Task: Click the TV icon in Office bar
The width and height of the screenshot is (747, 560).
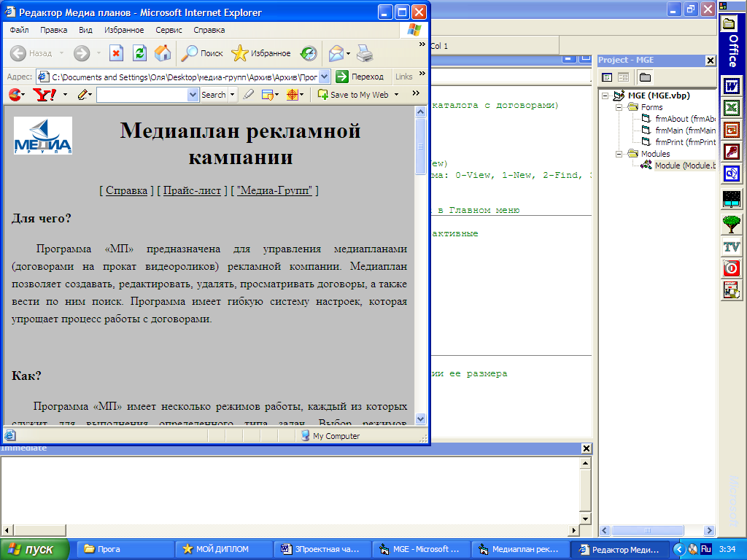Action: 732,246
